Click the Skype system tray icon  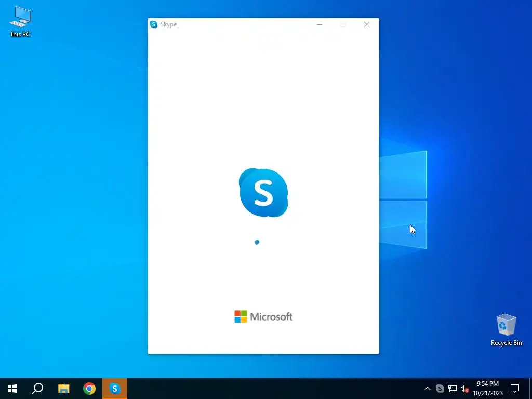click(x=440, y=389)
